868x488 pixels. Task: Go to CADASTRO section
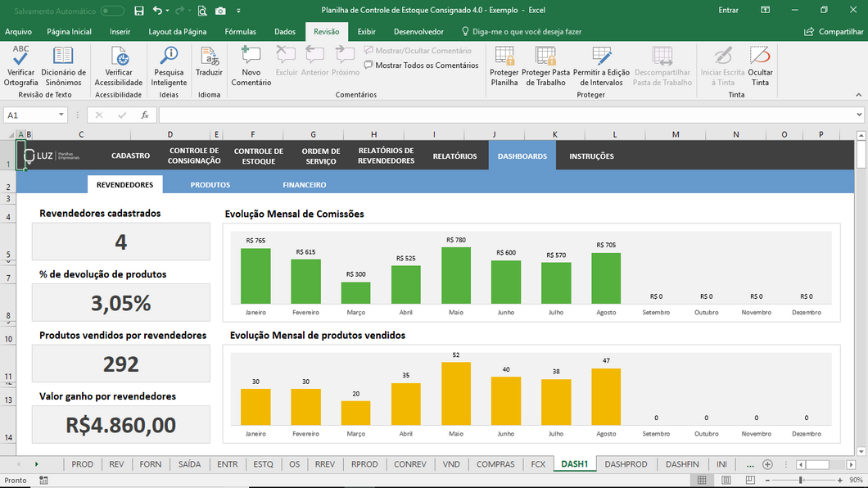click(x=131, y=156)
